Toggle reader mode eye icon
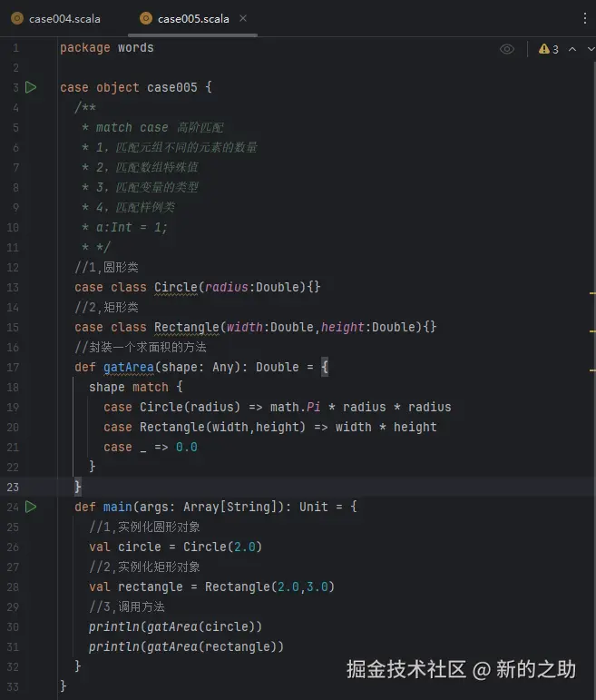 pyautogui.click(x=507, y=49)
